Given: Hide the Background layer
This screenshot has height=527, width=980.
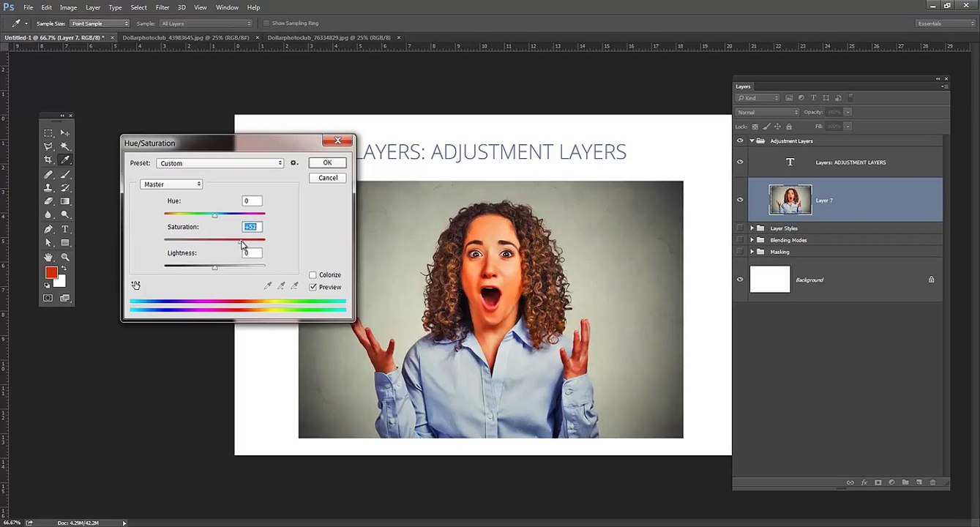Looking at the screenshot, I should tap(740, 280).
